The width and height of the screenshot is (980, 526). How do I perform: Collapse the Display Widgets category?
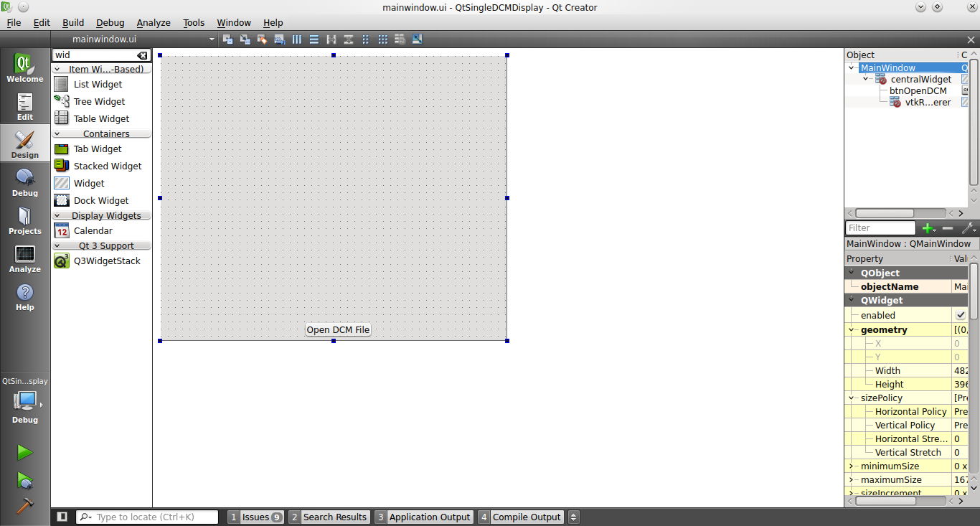point(102,216)
